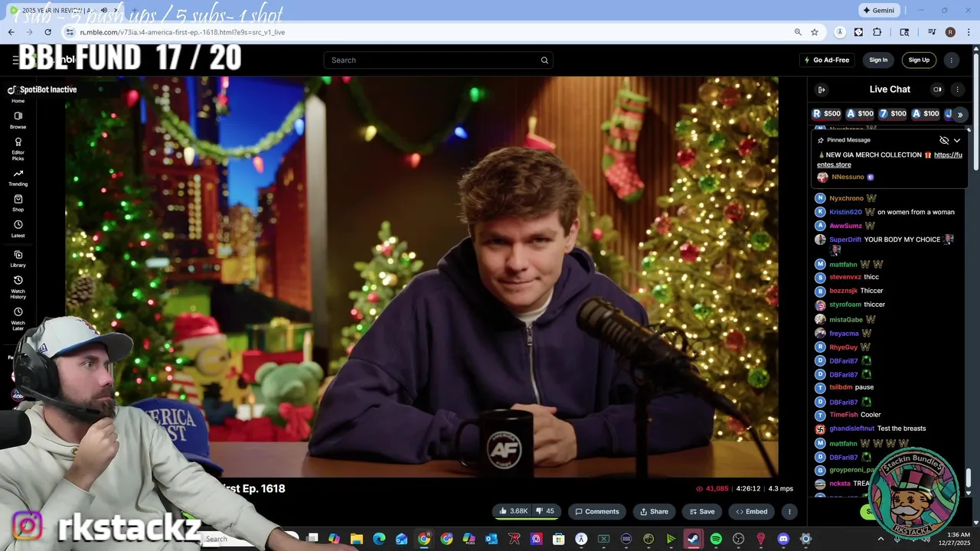Open the fuentes.store merch link
Image resolution: width=980 pixels, height=551 pixels.
coord(890,159)
